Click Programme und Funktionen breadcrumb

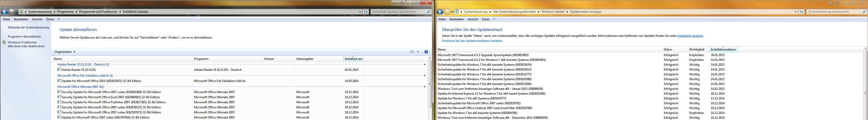[x=98, y=12]
